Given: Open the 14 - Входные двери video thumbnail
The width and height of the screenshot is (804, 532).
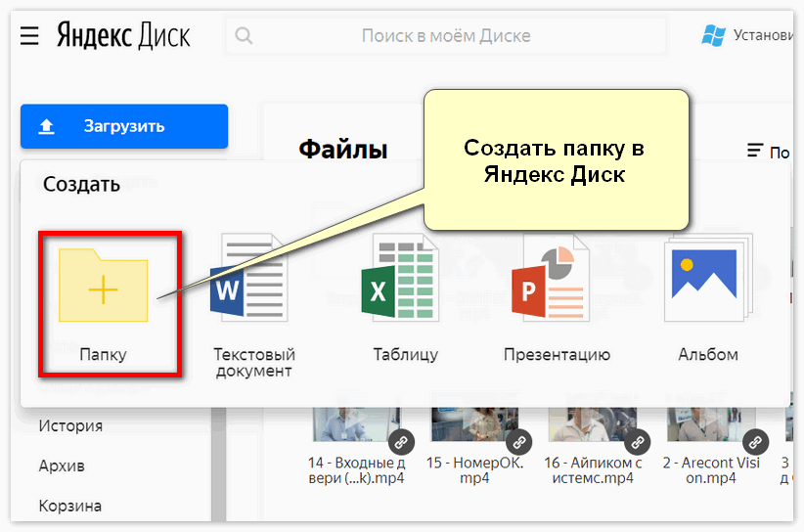Looking at the screenshot, I should click(x=356, y=424).
